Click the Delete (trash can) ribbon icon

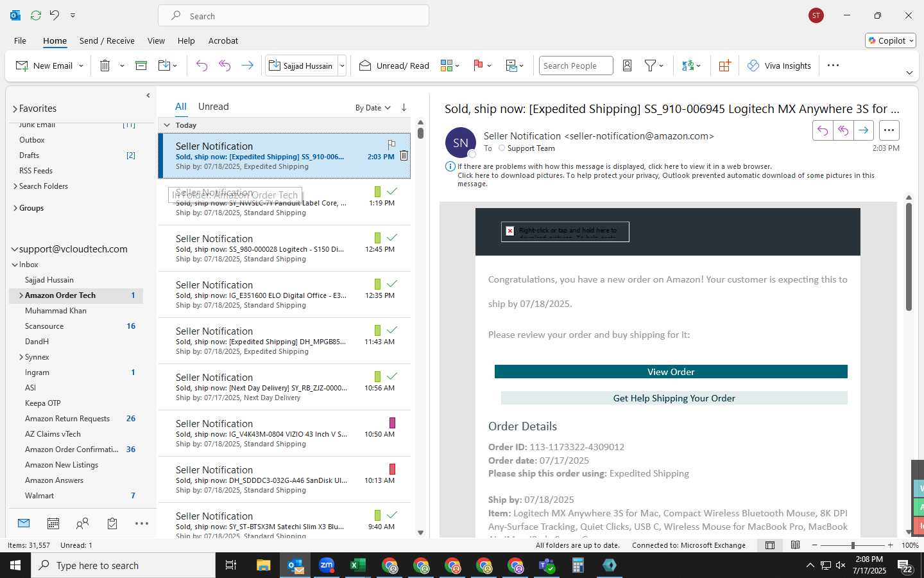tap(105, 66)
